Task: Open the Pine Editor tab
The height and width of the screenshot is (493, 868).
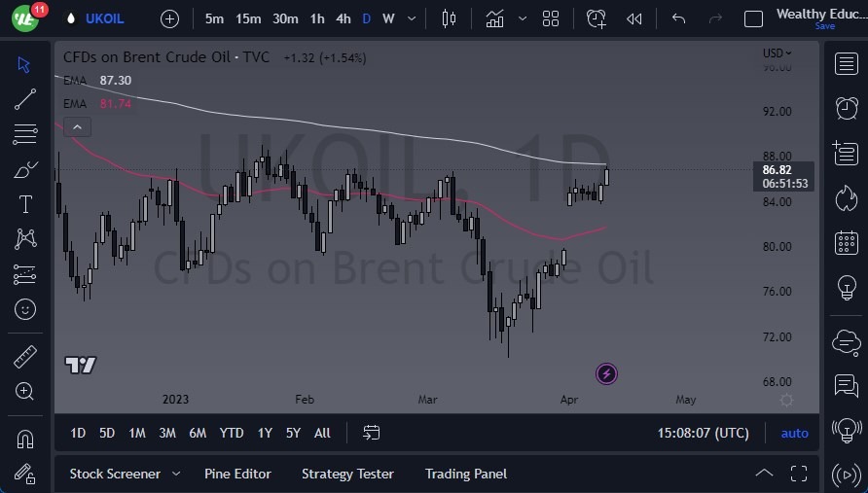Action: (237, 474)
